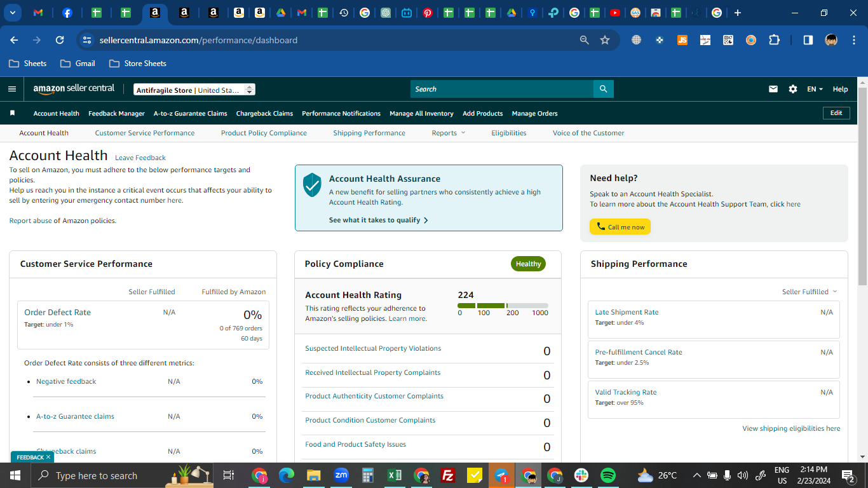
Task: Switch to the YouTube browser tab
Action: pyautogui.click(x=614, y=13)
